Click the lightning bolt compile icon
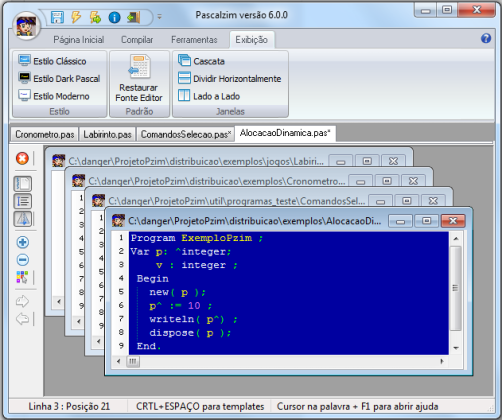The width and height of the screenshot is (502, 420). point(76,17)
